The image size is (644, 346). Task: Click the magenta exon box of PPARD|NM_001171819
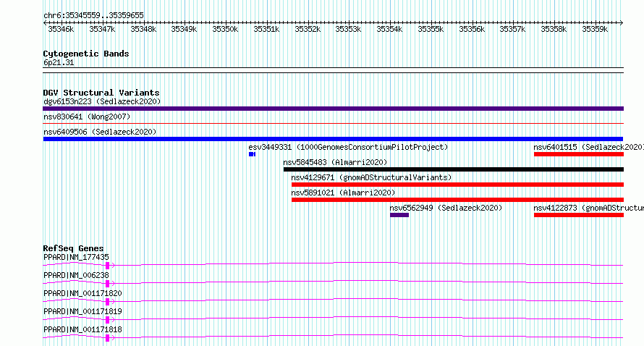[x=107, y=320]
